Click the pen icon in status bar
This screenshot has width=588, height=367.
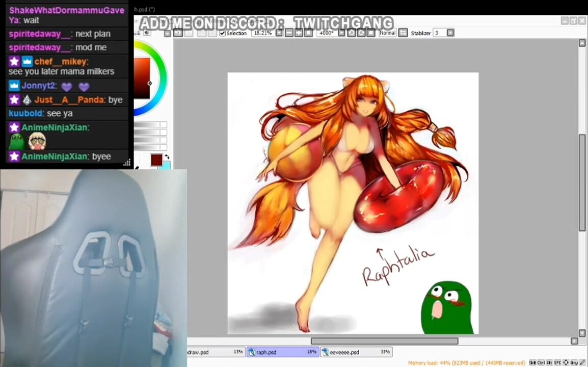click(582, 362)
